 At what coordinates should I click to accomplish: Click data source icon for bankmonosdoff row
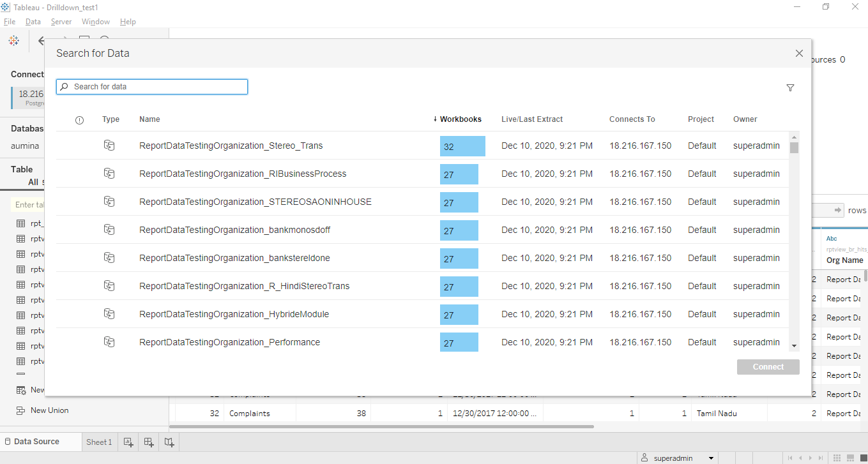[109, 230]
